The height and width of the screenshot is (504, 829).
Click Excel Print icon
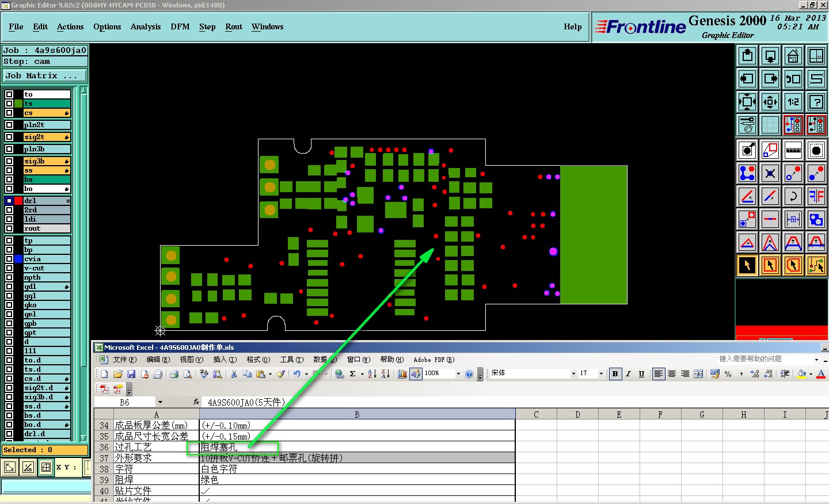point(174,374)
